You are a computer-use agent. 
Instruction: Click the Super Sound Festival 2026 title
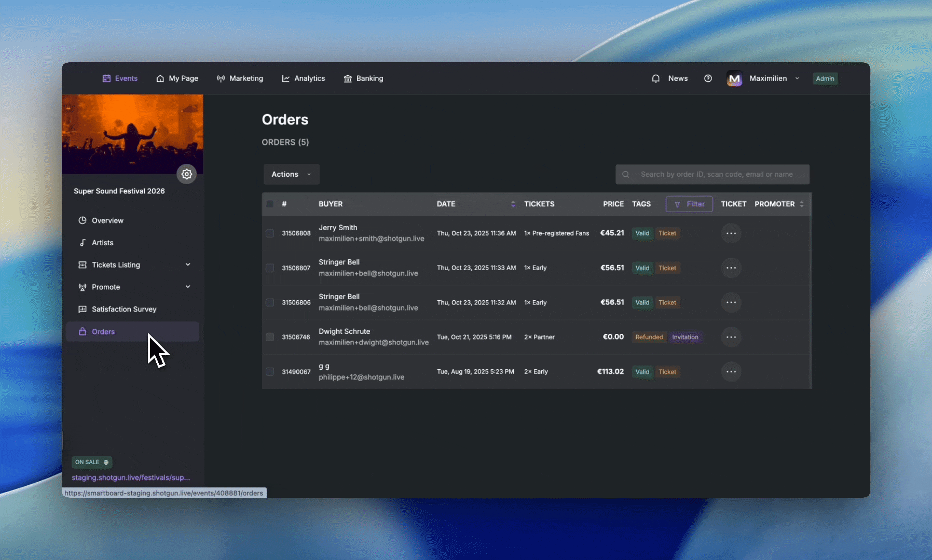(x=119, y=191)
